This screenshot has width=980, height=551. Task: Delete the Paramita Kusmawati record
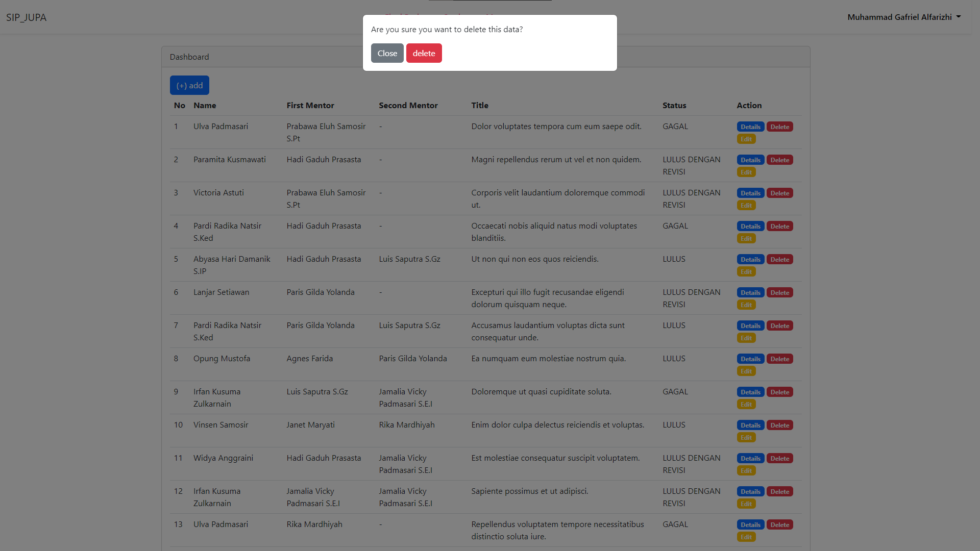coord(779,159)
